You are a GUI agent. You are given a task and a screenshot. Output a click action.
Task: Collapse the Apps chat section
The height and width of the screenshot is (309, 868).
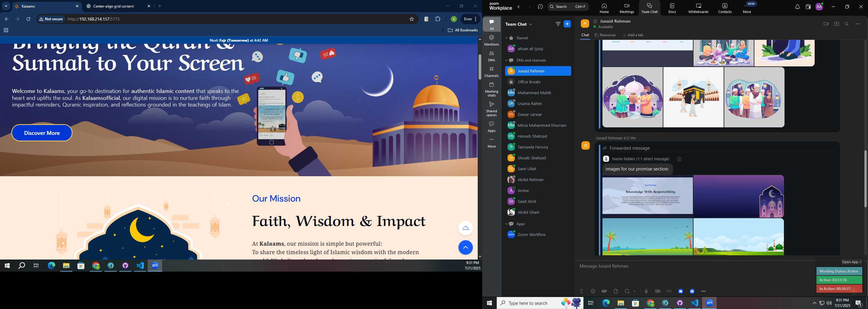pyautogui.click(x=506, y=224)
